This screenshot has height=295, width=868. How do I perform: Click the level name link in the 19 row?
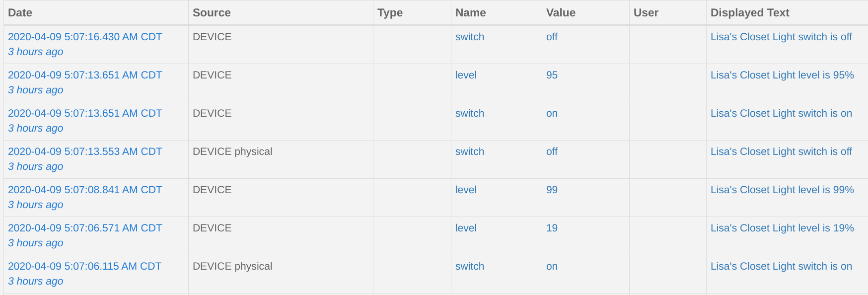466,228
